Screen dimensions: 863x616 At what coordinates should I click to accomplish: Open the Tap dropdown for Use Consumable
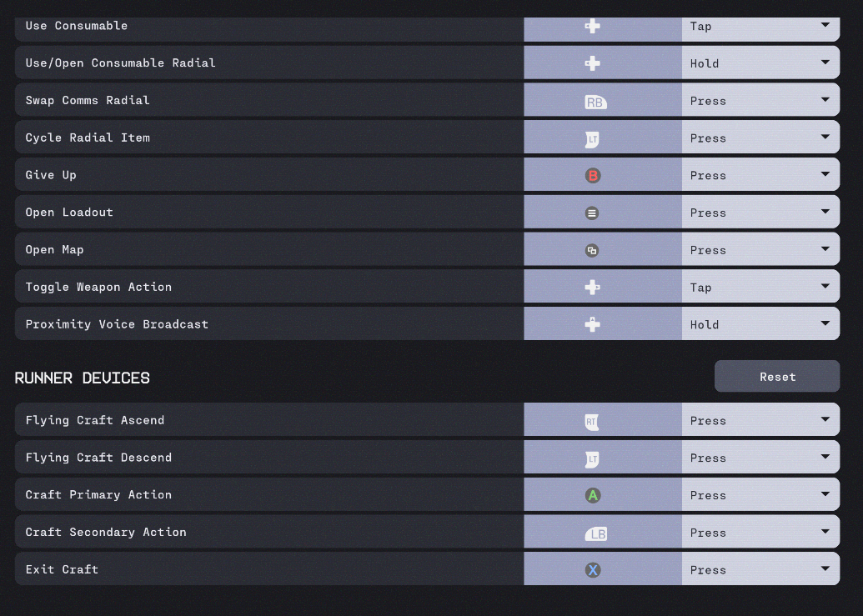coord(760,26)
